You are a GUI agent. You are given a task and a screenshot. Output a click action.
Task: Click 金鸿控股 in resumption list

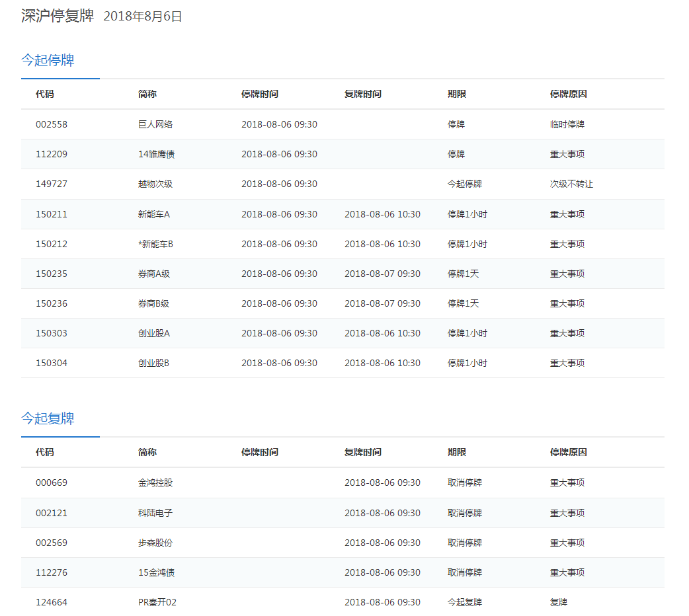pyautogui.click(x=155, y=482)
